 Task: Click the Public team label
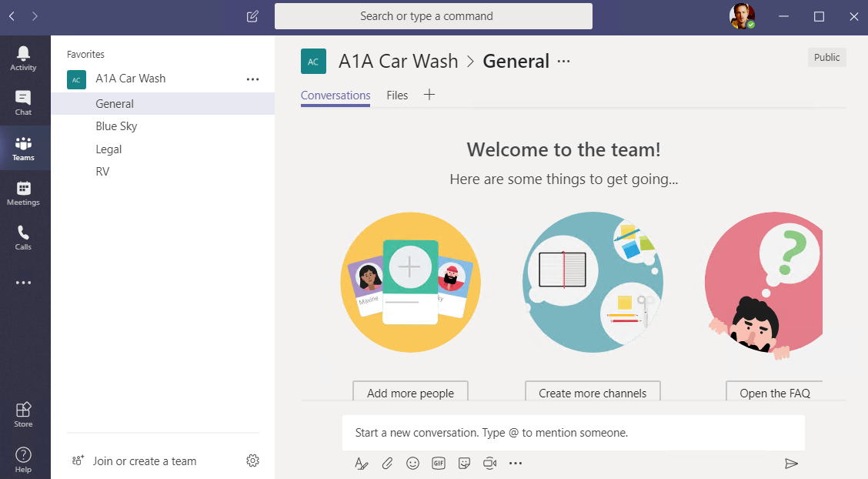pyautogui.click(x=826, y=57)
